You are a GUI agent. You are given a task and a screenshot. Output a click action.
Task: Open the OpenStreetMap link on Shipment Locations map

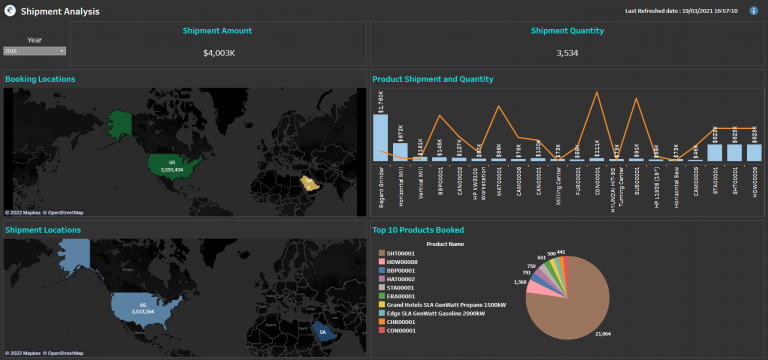pyautogui.click(x=63, y=353)
